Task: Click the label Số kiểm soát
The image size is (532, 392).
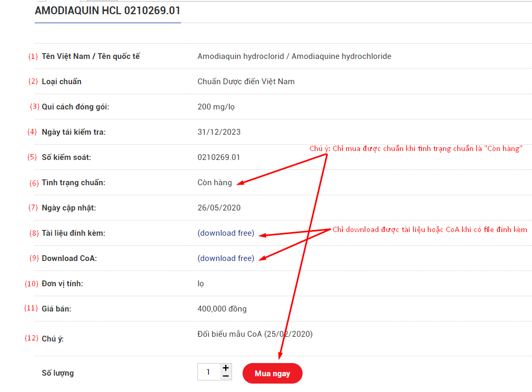Action: pos(66,157)
